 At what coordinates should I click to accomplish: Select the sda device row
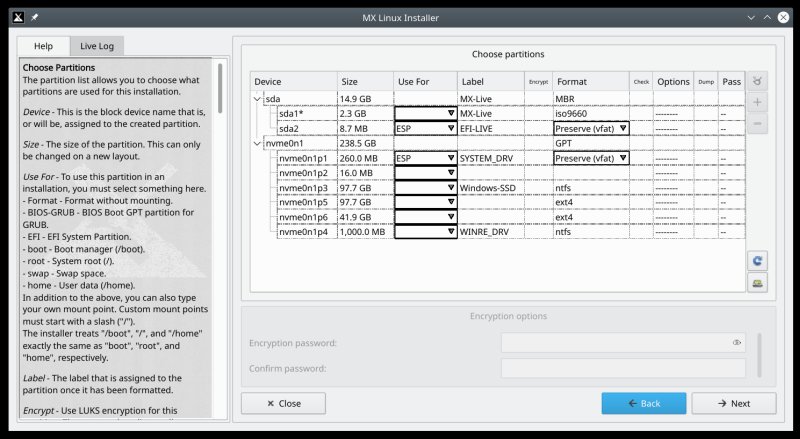497,99
